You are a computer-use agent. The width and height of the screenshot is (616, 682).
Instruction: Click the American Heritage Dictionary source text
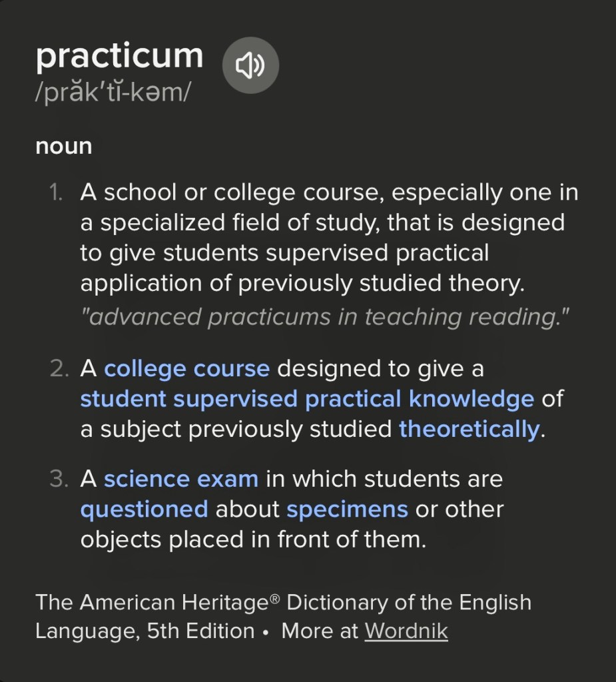tap(283, 603)
